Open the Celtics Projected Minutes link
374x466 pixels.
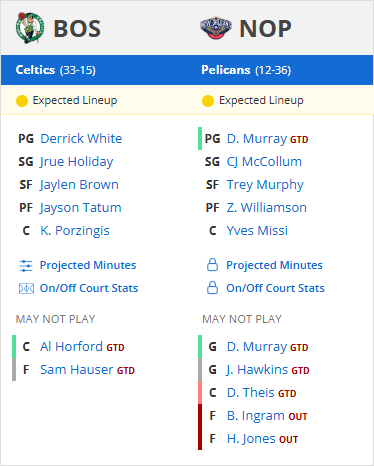(88, 265)
